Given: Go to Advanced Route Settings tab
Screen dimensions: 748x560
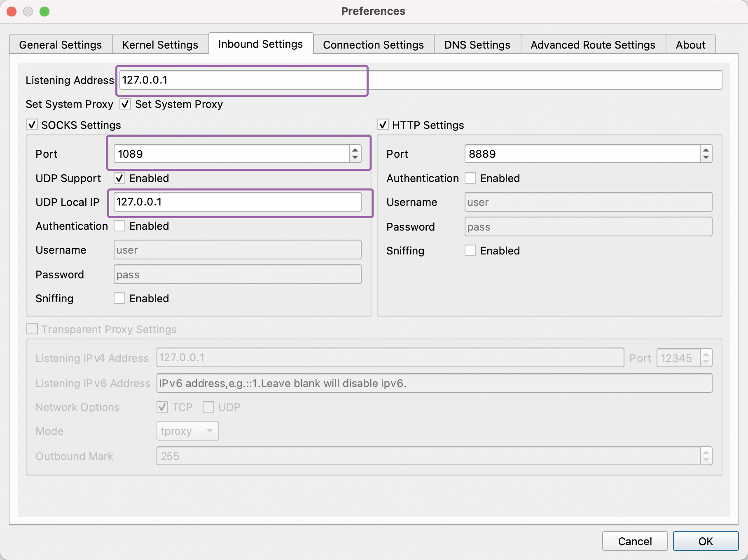Looking at the screenshot, I should [592, 44].
